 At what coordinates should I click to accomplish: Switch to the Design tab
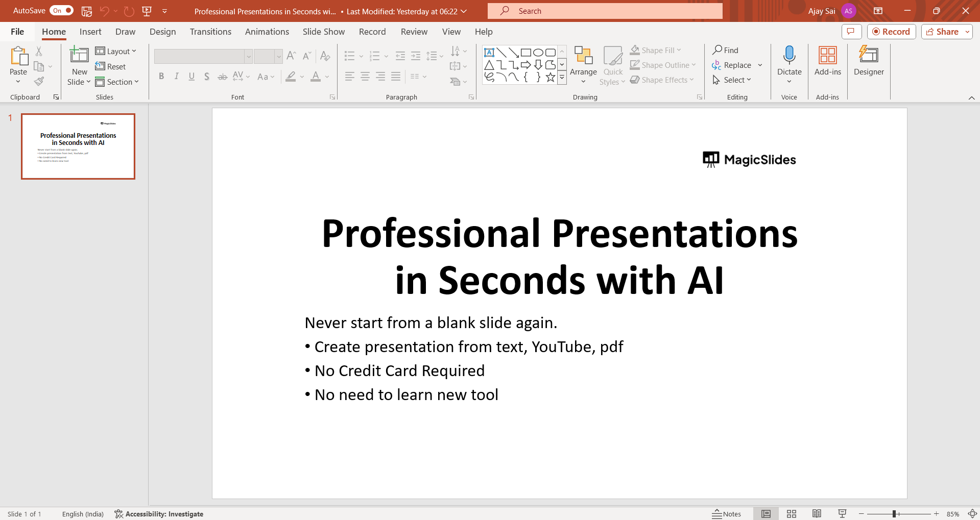tap(162, 32)
